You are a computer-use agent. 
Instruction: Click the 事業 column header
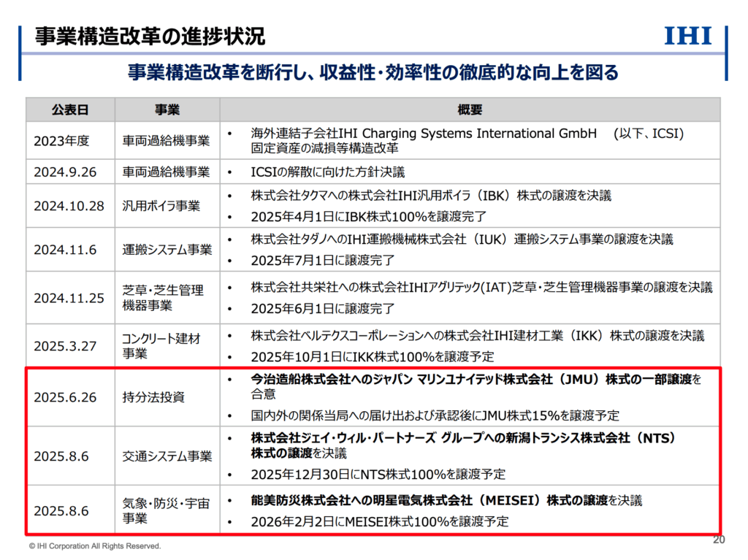(167, 110)
